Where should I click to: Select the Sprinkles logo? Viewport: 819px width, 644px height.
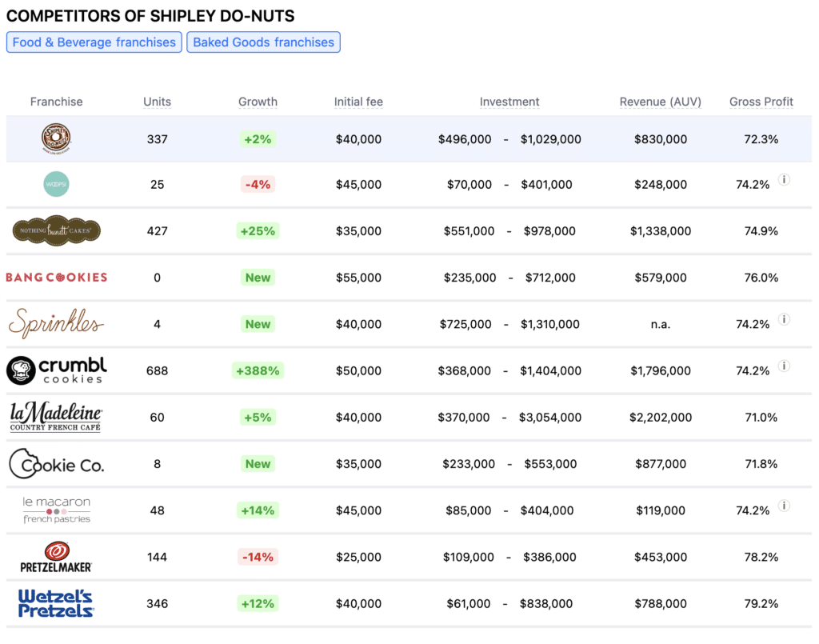57,324
